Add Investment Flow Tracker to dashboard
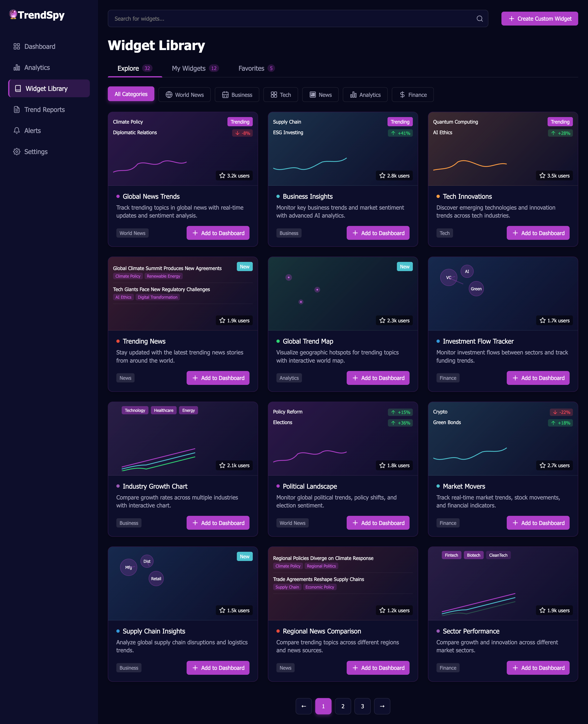Image resolution: width=588 pixels, height=724 pixels. click(x=538, y=378)
